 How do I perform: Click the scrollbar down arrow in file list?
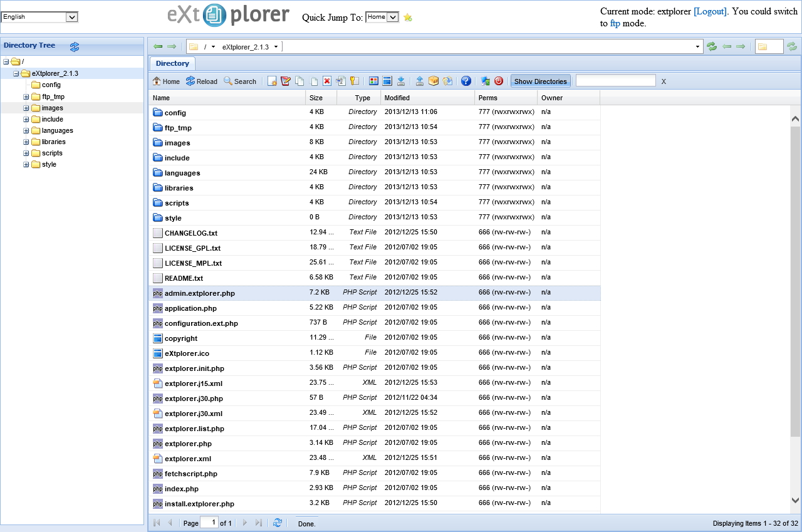coord(796,500)
